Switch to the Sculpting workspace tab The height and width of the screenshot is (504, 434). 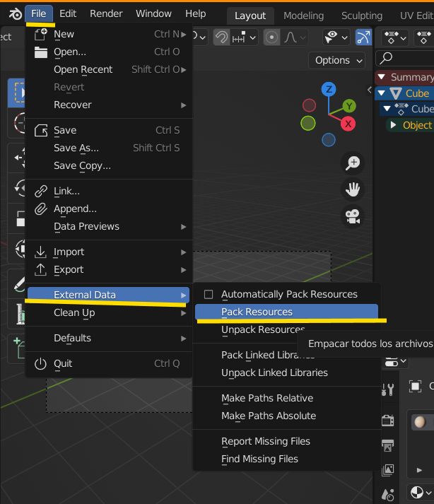point(362,16)
